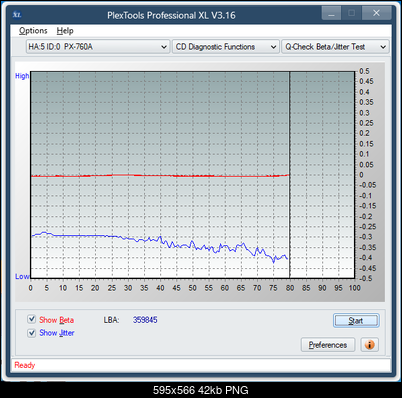
Task: Click the 100 label on horizontal axis
Action: 355,288
